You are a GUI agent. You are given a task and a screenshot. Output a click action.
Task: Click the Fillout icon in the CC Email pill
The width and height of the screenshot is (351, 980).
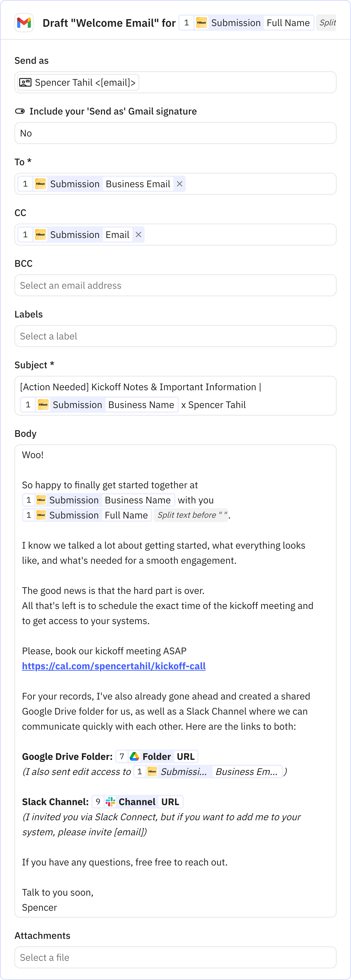click(40, 235)
